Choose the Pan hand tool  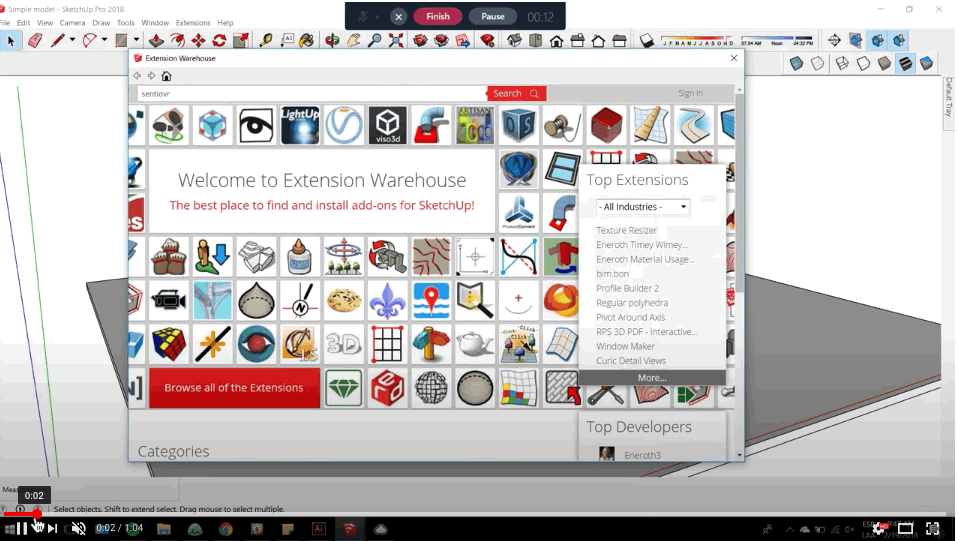coord(354,41)
